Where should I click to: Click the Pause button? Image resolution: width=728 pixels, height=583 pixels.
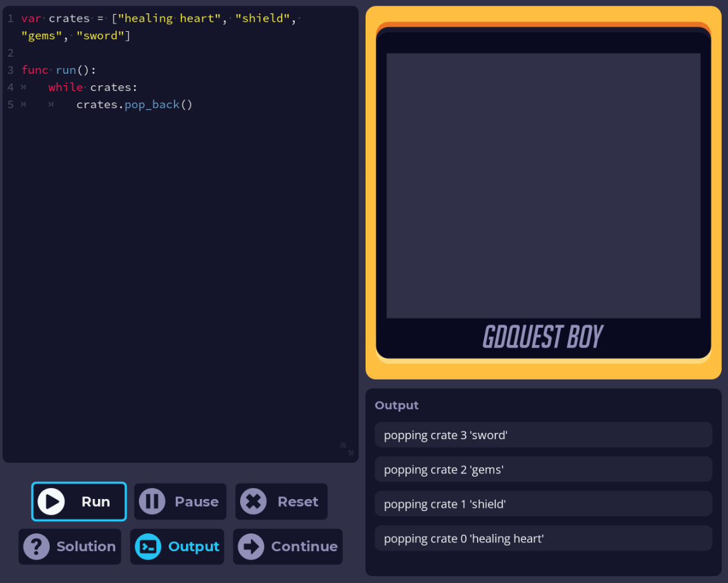point(180,502)
